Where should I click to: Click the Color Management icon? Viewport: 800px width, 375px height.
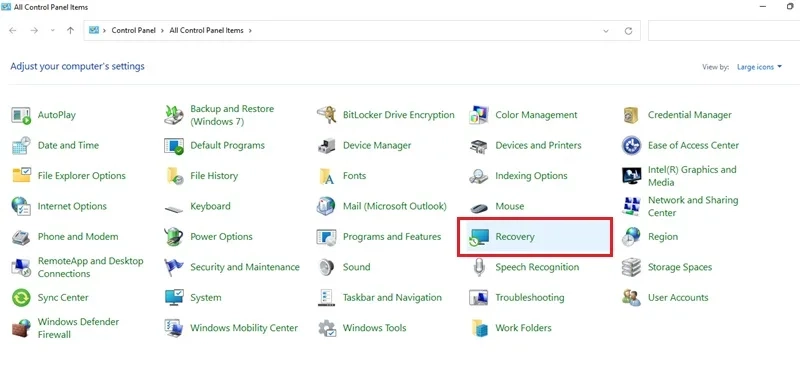tap(479, 115)
